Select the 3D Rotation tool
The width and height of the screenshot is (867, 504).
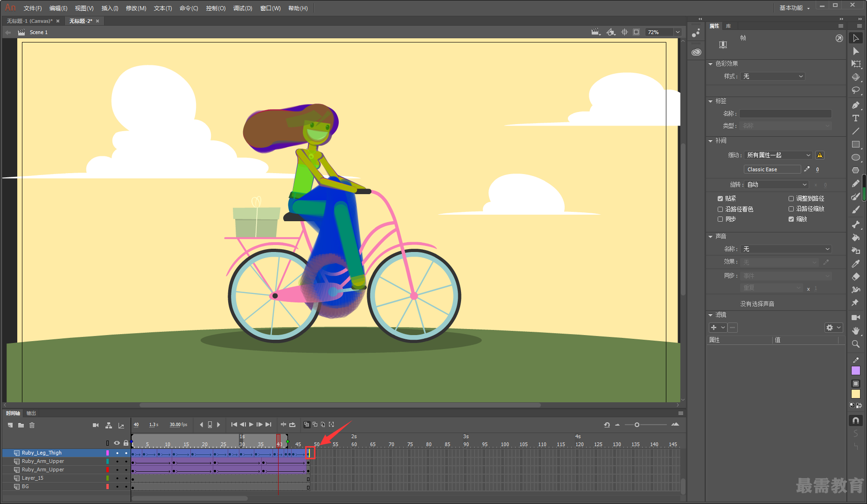856,77
